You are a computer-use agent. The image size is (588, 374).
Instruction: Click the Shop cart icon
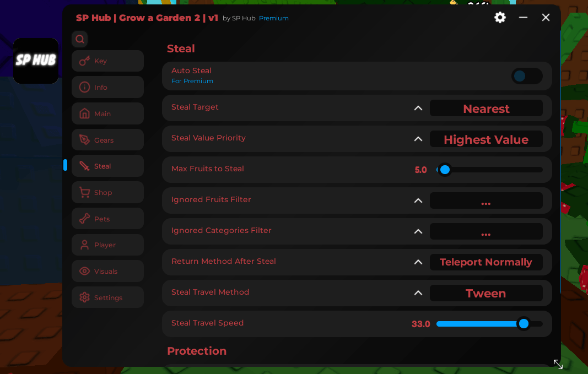(84, 192)
